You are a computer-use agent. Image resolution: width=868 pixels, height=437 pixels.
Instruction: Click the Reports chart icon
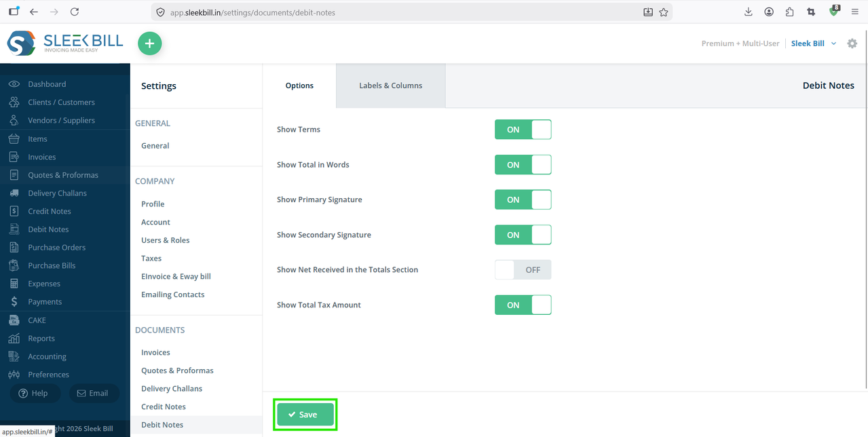point(14,338)
